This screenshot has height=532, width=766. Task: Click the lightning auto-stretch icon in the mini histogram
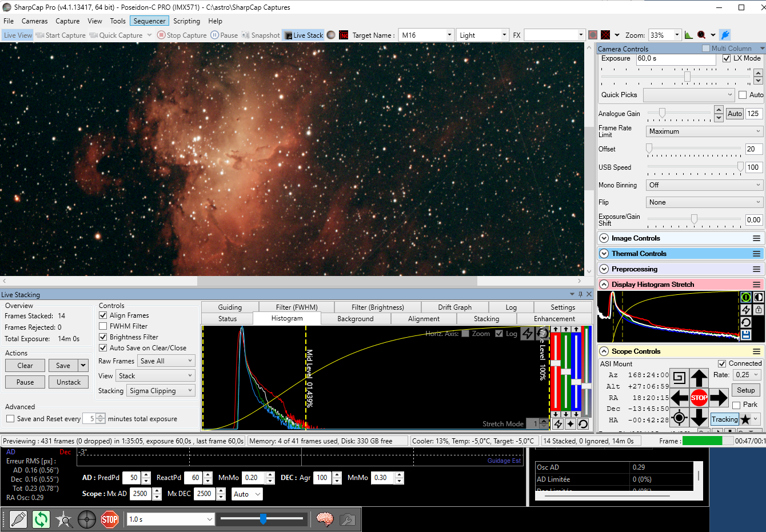pos(746,310)
